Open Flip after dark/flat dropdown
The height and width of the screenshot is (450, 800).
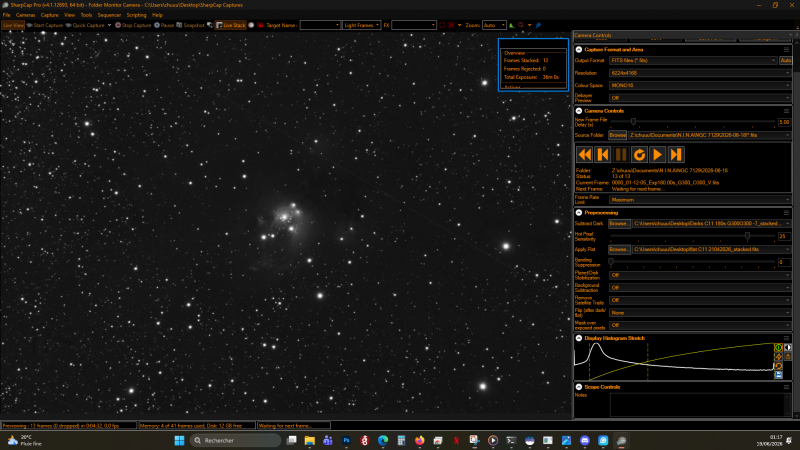(700, 313)
